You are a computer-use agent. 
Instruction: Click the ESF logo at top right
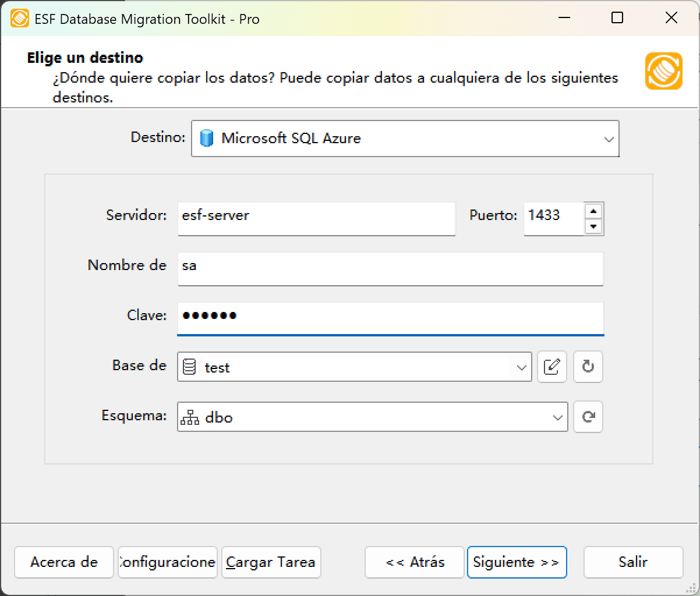(663, 72)
